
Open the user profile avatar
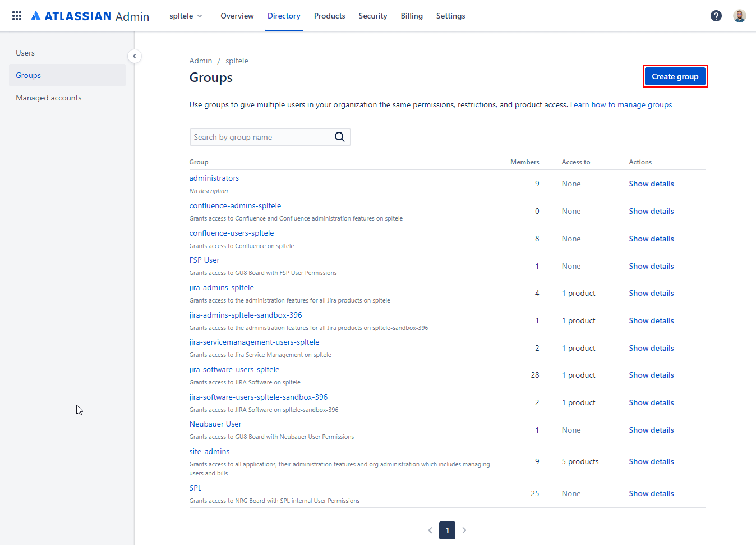740,16
